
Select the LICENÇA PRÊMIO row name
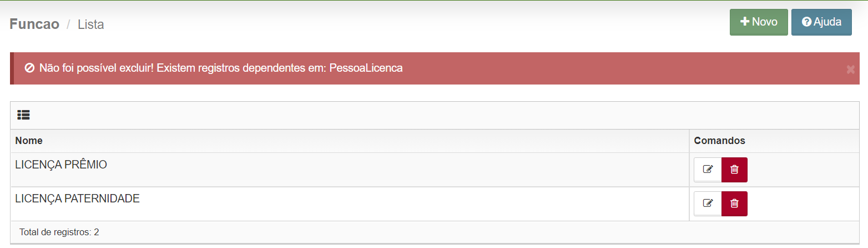coord(61,165)
